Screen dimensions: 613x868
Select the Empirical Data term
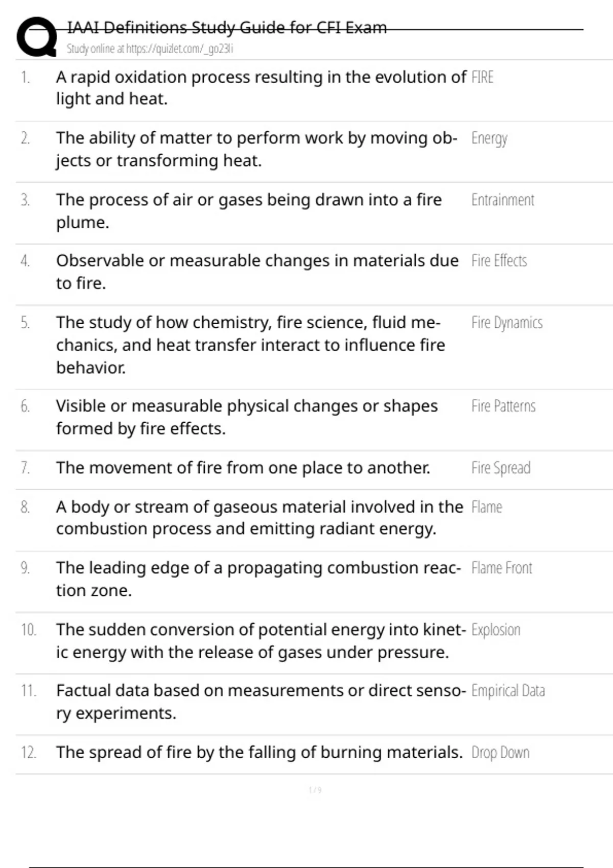[x=508, y=691]
